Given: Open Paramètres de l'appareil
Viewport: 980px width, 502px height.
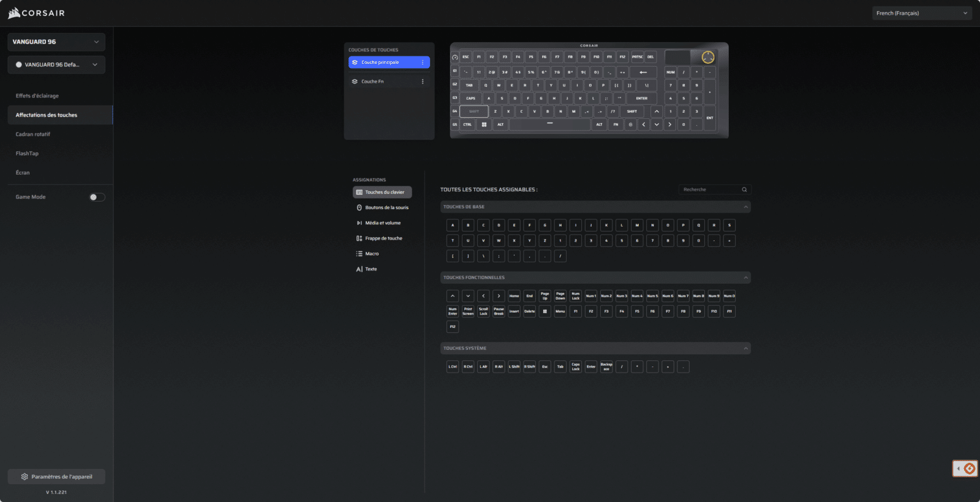Looking at the screenshot, I should pyautogui.click(x=56, y=477).
